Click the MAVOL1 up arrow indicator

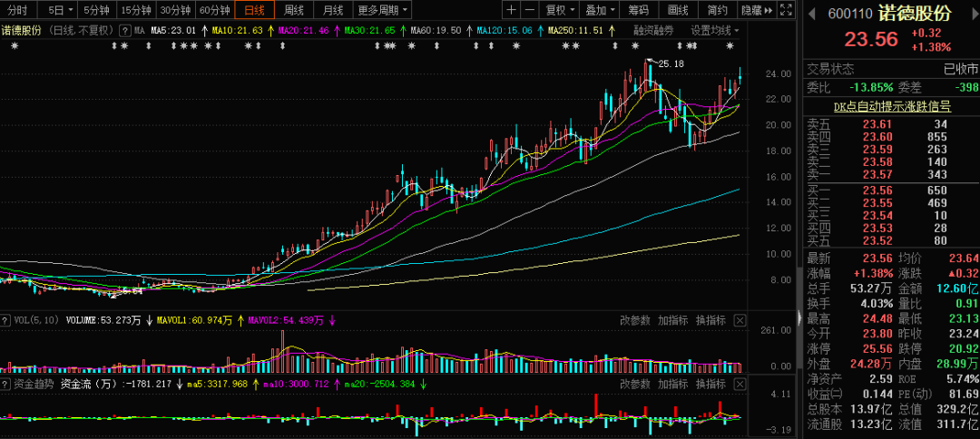[239, 320]
